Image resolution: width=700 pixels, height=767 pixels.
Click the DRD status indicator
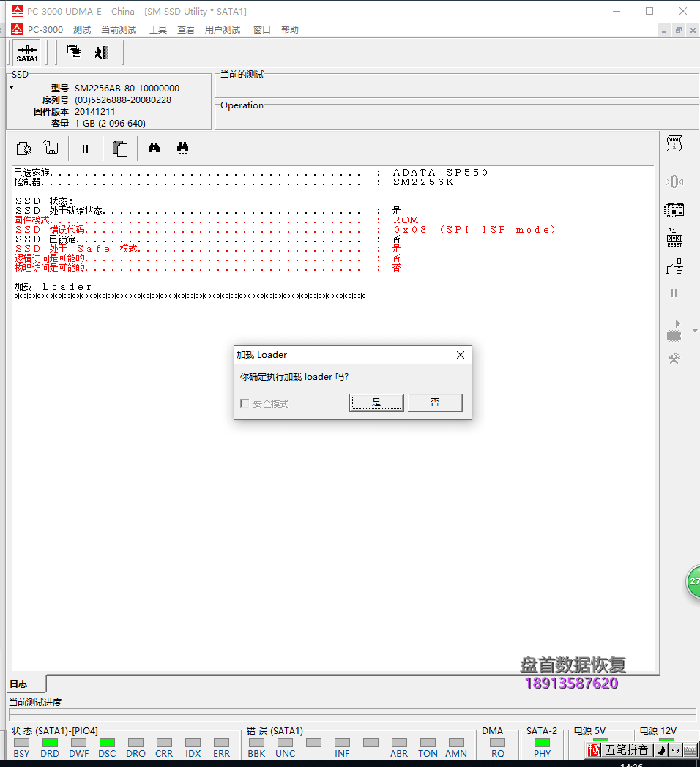(50, 743)
